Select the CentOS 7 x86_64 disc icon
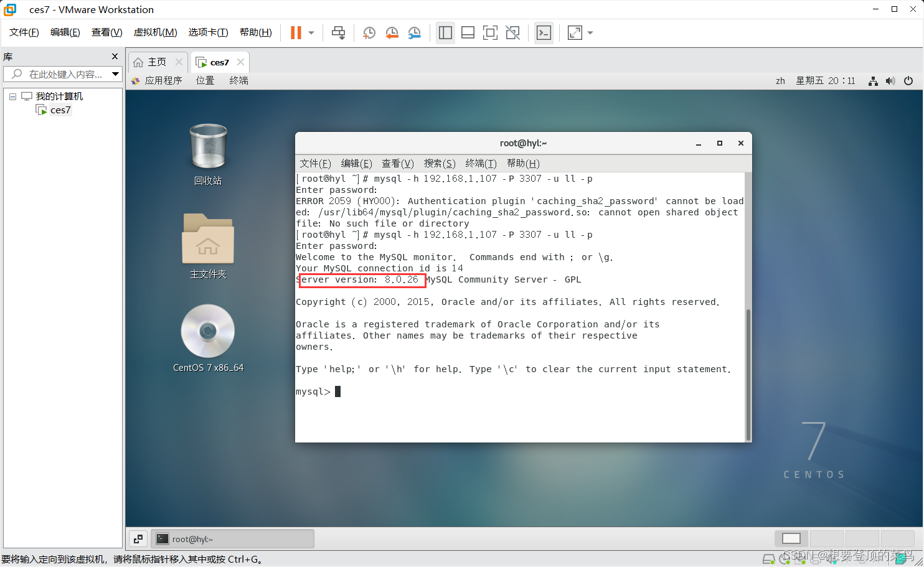This screenshot has width=924, height=567. (x=208, y=338)
